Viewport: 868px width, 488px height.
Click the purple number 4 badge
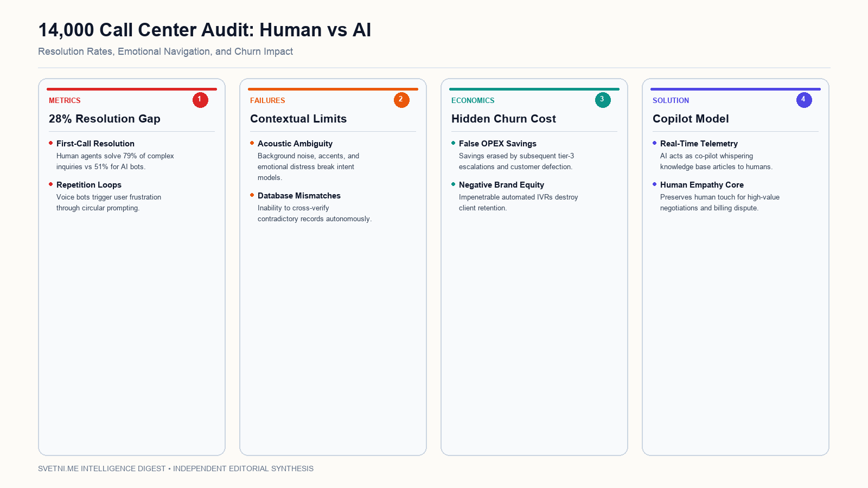coord(804,100)
